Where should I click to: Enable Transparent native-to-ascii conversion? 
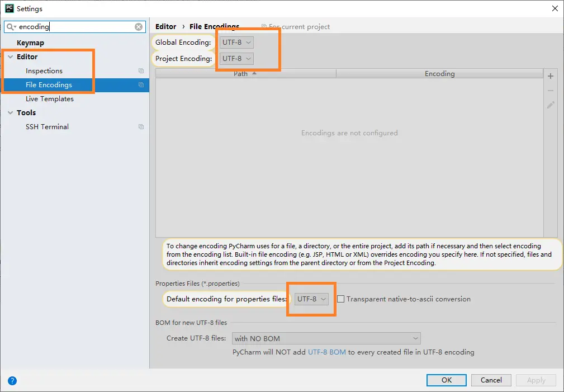pos(340,299)
